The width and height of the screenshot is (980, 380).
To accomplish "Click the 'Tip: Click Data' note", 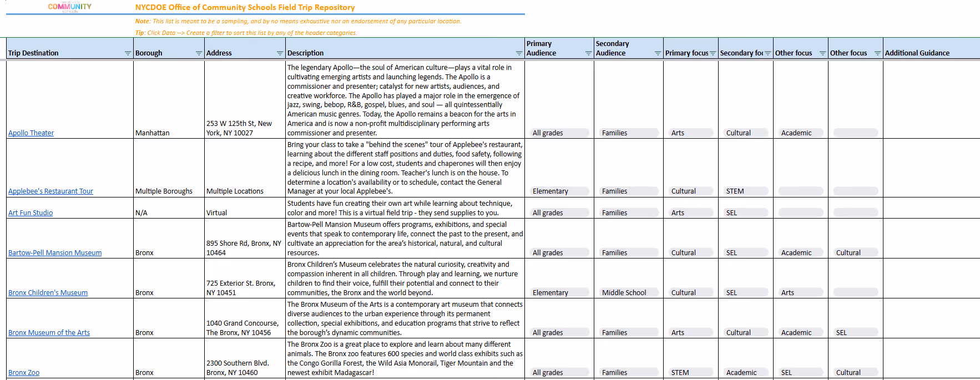I will (246, 33).
